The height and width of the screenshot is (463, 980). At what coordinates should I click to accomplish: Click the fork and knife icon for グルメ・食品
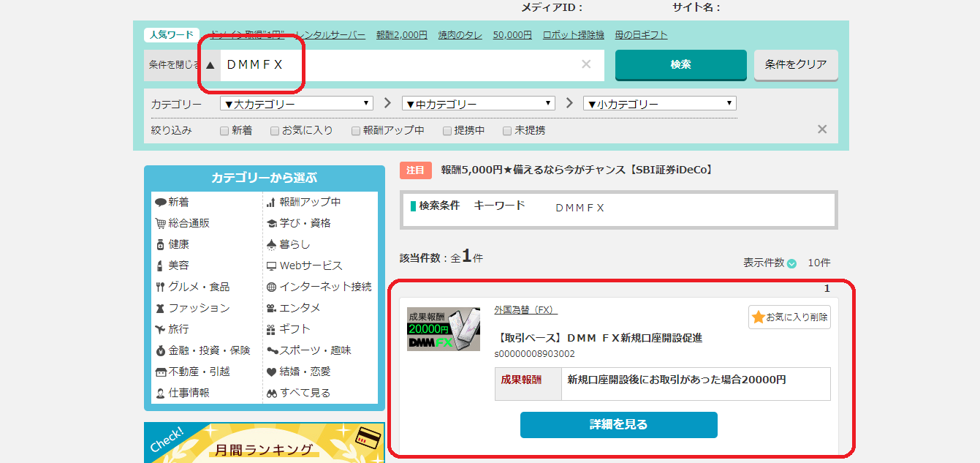click(x=161, y=287)
